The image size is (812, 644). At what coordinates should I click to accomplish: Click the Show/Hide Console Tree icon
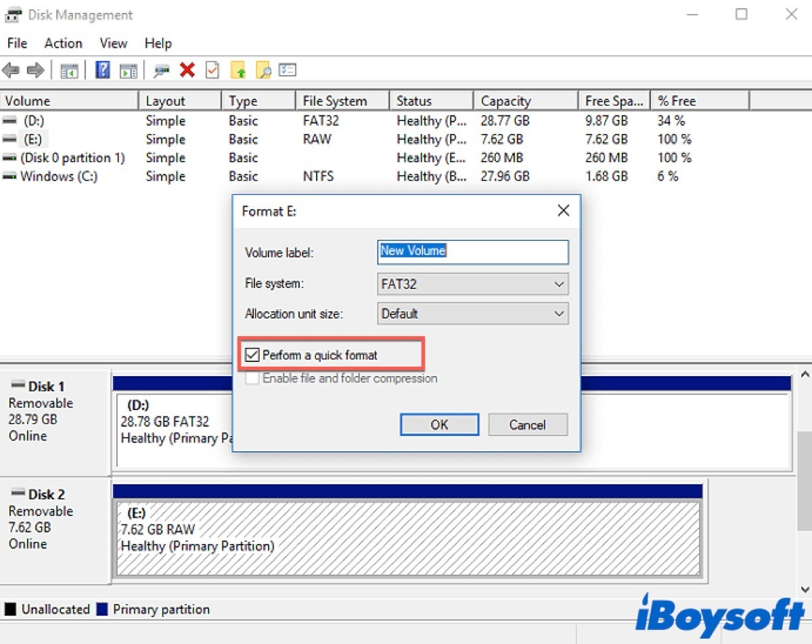pyautogui.click(x=69, y=70)
